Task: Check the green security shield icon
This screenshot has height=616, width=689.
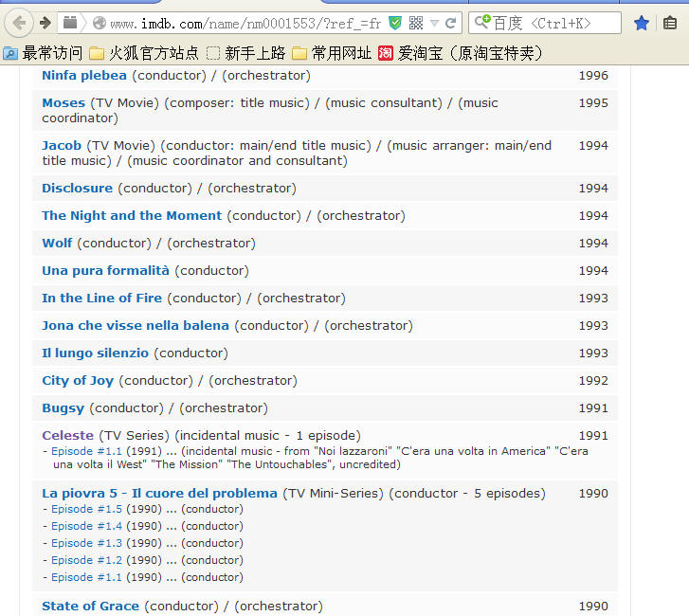Action: click(x=395, y=23)
